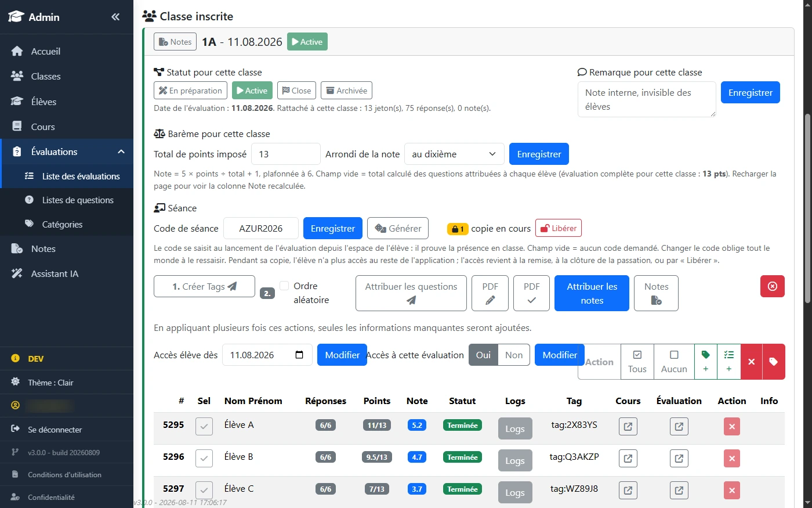Open the Assistant IA menu item
Screen dimensions: 812x508
click(67, 273)
